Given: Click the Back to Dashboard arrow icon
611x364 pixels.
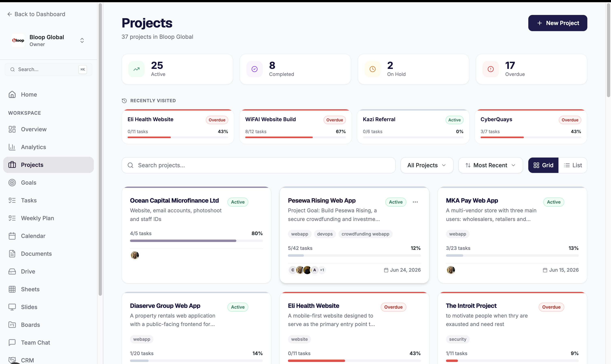Looking at the screenshot, I should point(10,14).
